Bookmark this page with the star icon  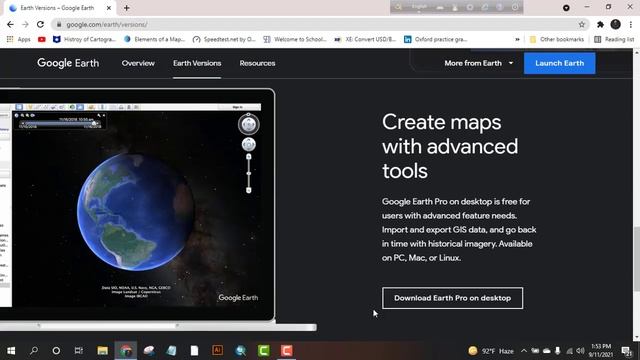point(582,24)
